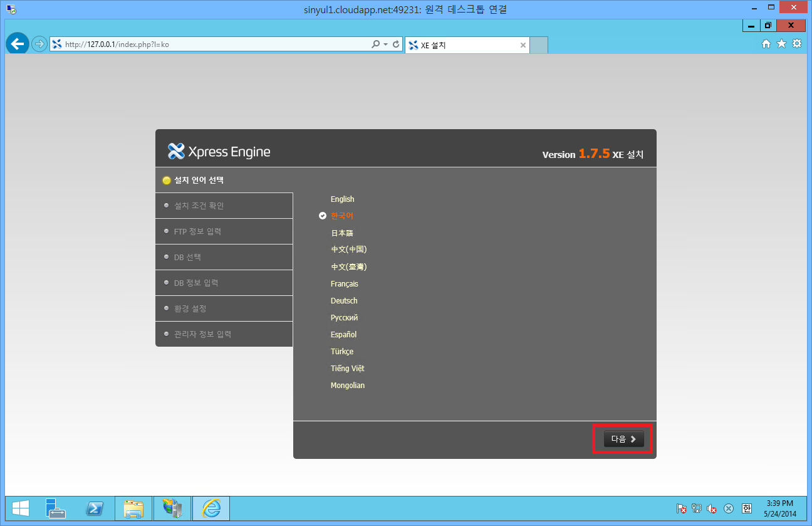Open File Explorer from taskbar
The width and height of the screenshot is (812, 526).
coord(133,508)
